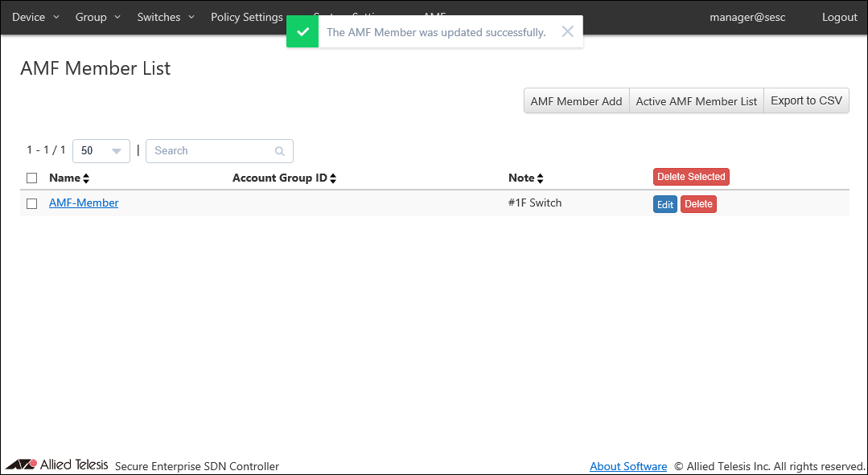Open the Active AMF Member List
868x475 pixels.
tap(697, 101)
